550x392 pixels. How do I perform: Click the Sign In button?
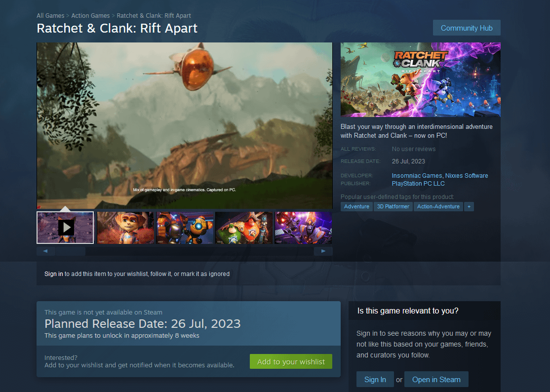pos(375,379)
